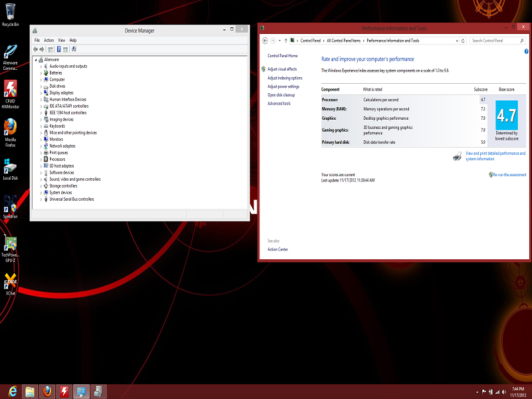This screenshot has width=532, height=399.
Task: Click the Action Center flag in system tray
Action: [x=484, y=392]
